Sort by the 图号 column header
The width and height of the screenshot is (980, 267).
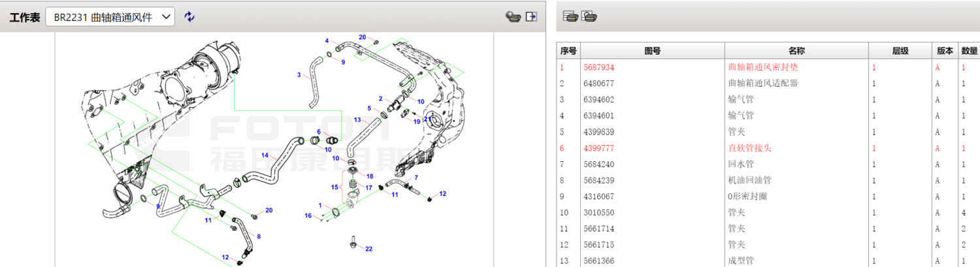tap(652, 51)
